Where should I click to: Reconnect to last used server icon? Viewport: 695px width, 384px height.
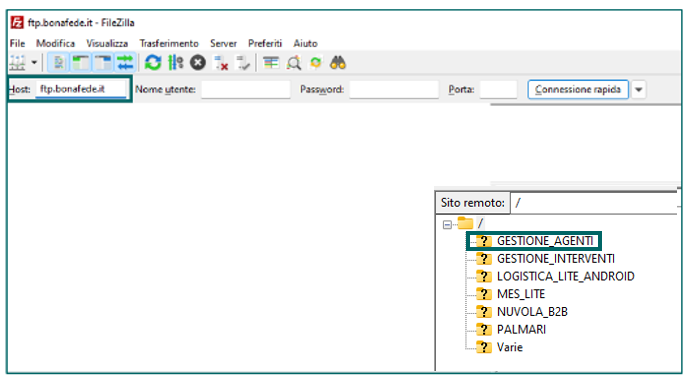coord(243,63)
